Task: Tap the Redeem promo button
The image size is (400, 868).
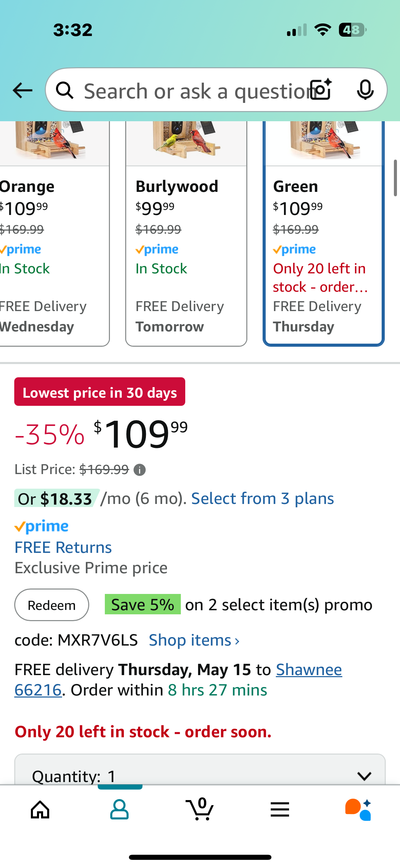Action: coord(52,605)
